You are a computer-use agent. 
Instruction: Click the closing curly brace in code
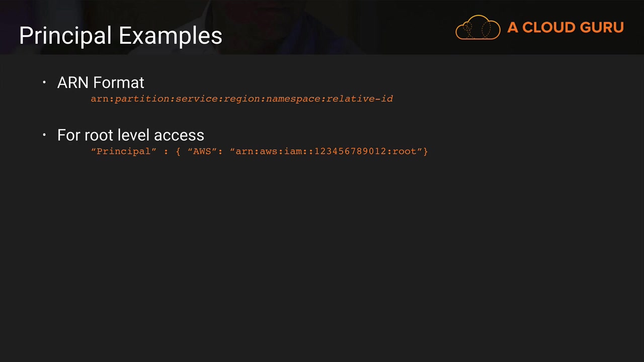point(426,151)
